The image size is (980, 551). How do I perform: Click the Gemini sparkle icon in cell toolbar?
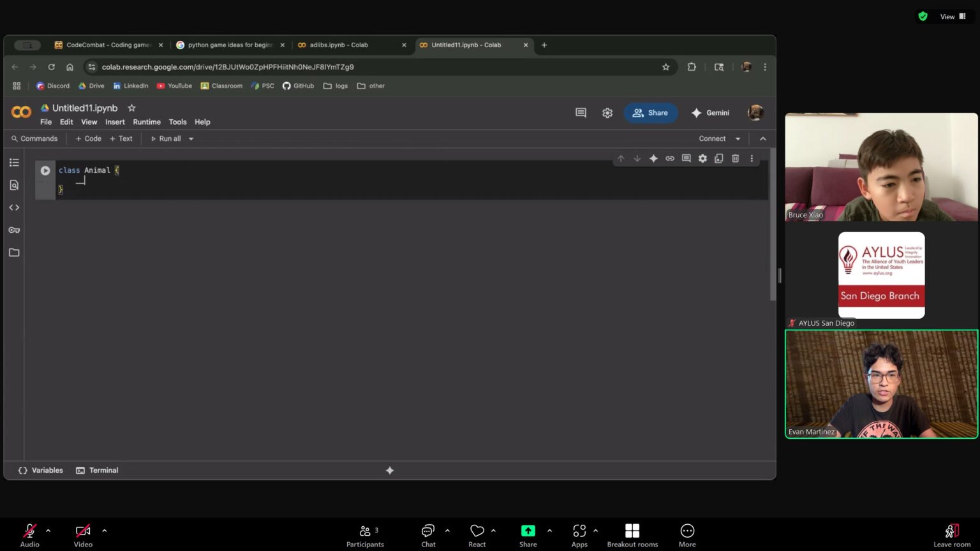653,158
